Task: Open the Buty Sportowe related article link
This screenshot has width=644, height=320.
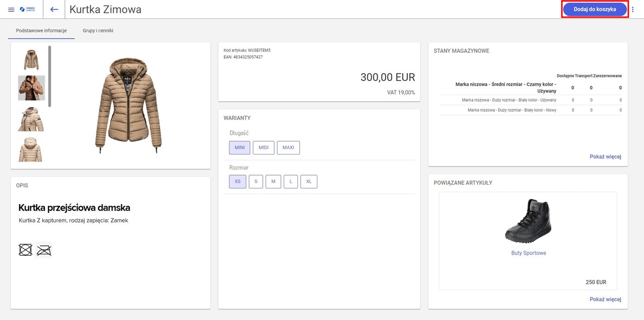Action: point(528,253)
